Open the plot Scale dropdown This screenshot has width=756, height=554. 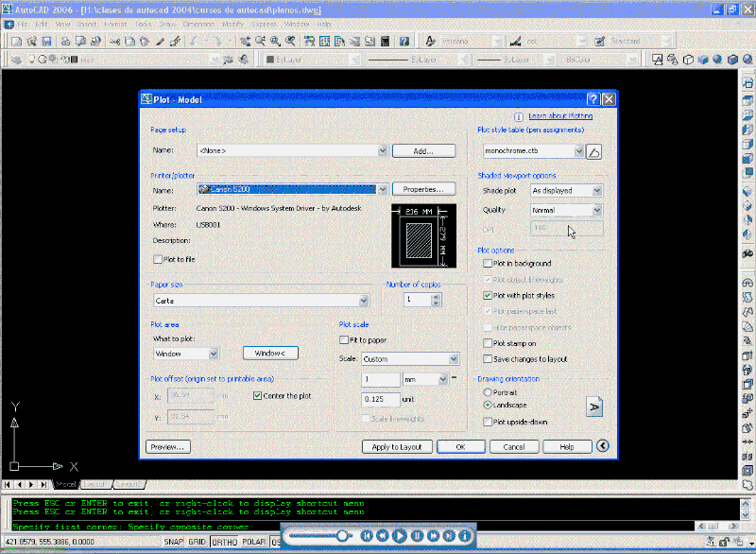pos(454,359)
